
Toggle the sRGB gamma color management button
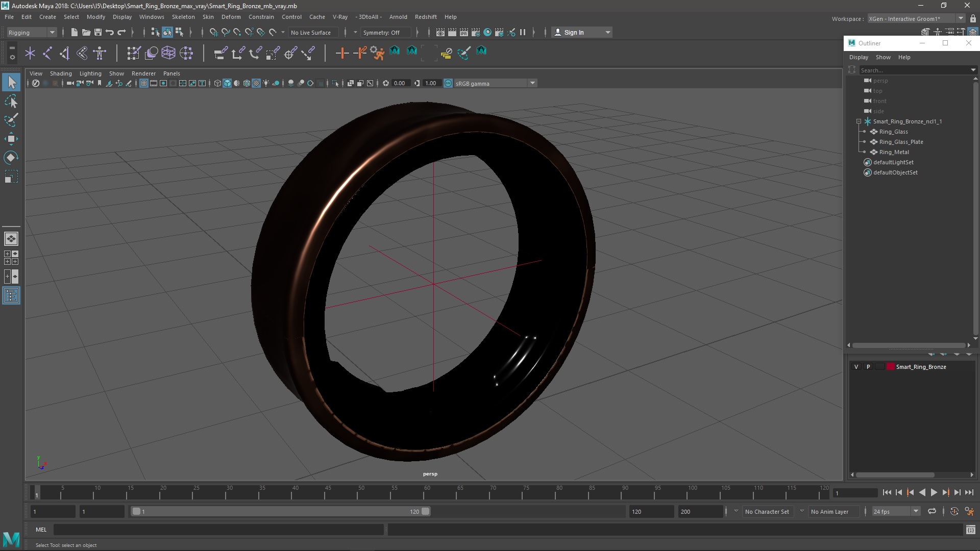click(448, 83)
